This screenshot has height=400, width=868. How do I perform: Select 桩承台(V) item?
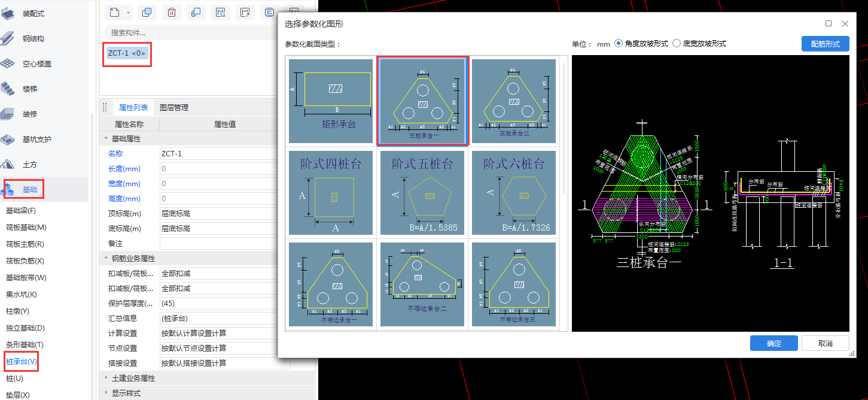click(22, 362)
